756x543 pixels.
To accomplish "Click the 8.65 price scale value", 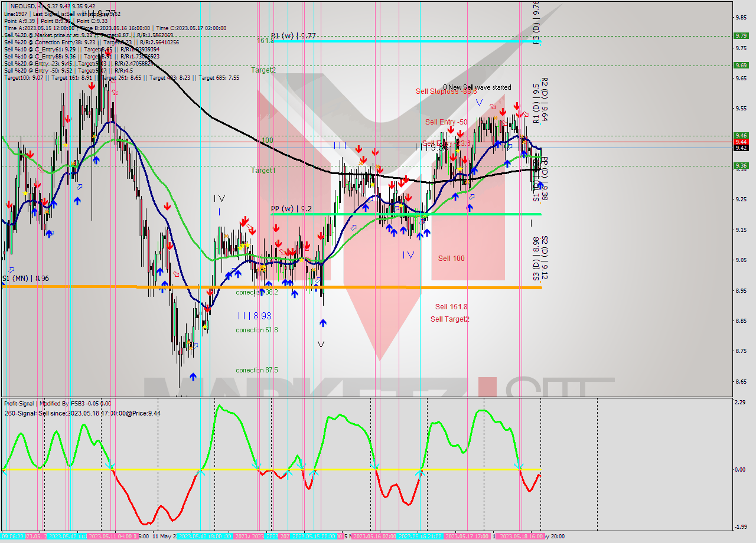I will (741, 381).
